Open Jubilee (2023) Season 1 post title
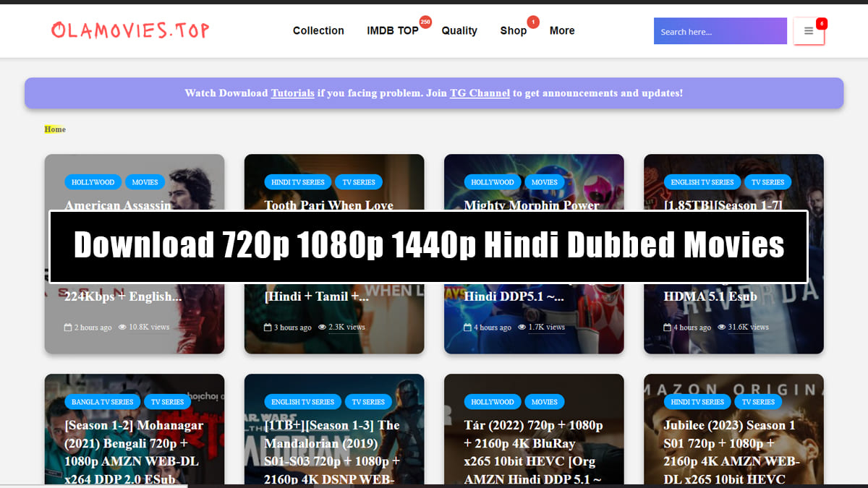Viewport: 868px width, 488px height. tap(732, 451)
